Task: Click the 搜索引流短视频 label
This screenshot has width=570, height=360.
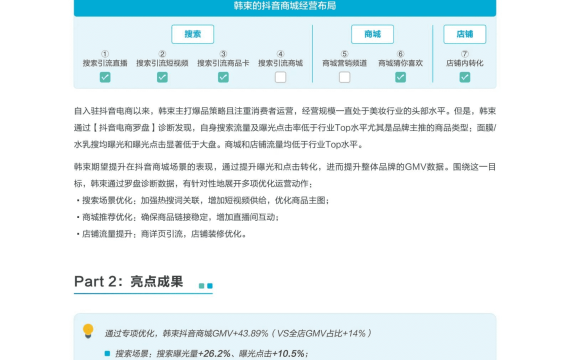Action: (162, 63)
